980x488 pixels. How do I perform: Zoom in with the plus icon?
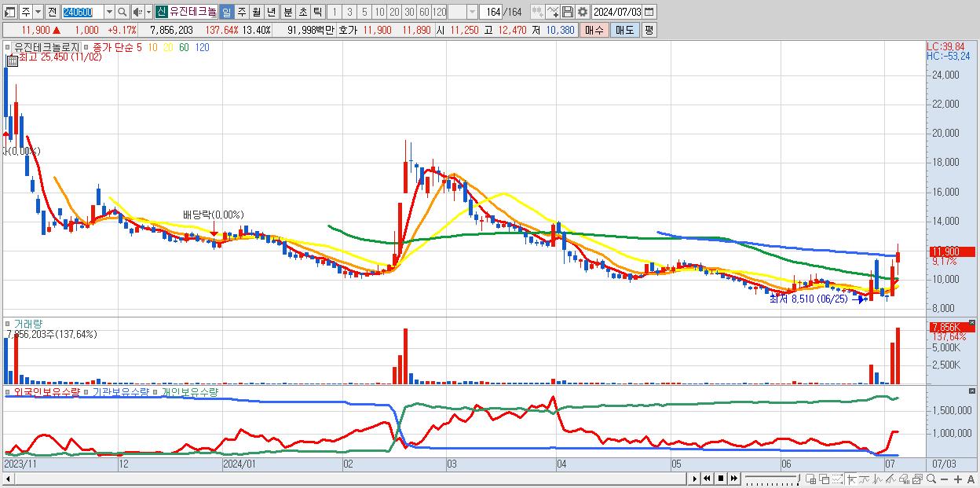pyautogui.click(x=958, y=479)
